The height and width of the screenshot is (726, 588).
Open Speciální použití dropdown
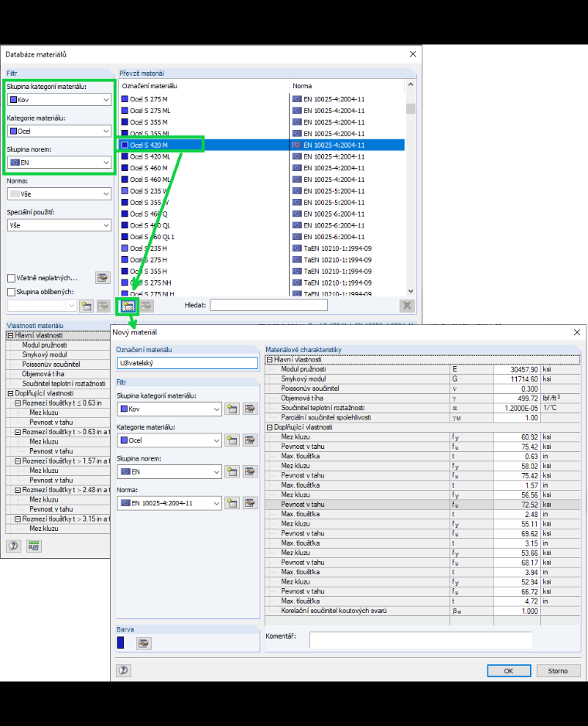[60, 225]
